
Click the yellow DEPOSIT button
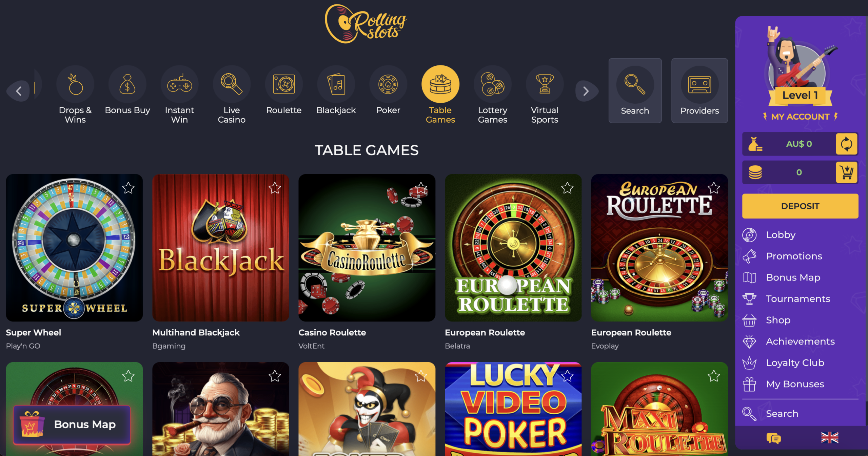[800, 206]
